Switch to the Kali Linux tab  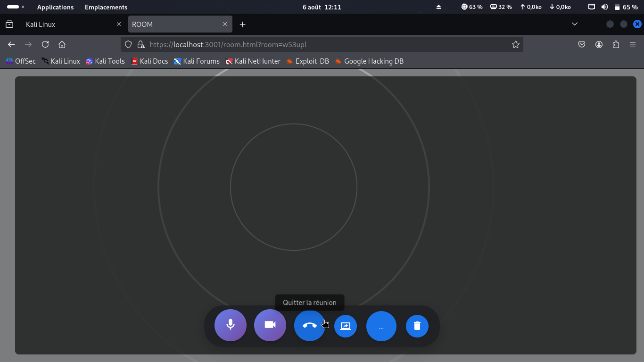(x=66, y=24)
